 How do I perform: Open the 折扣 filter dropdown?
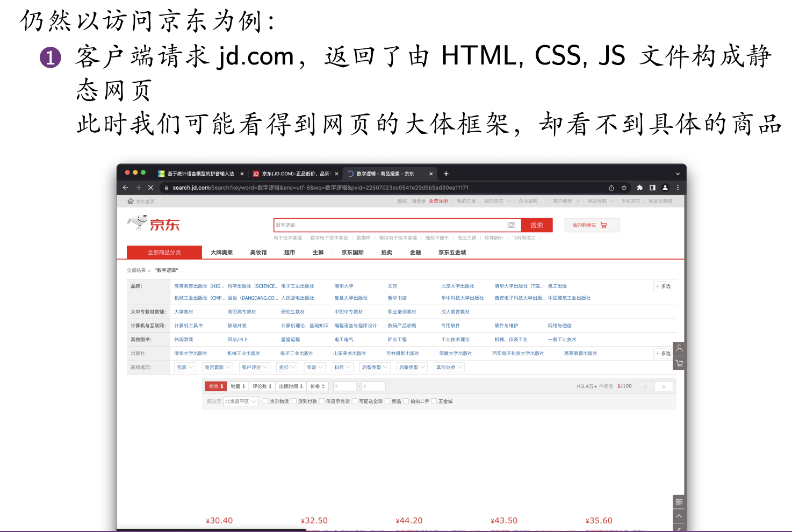287,366
